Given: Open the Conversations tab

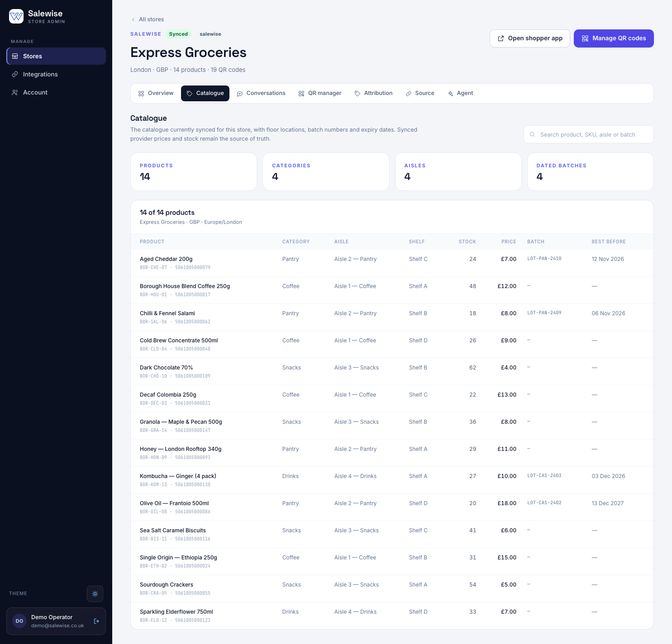Looking at the screenshot, I should [x=261, y=93].
